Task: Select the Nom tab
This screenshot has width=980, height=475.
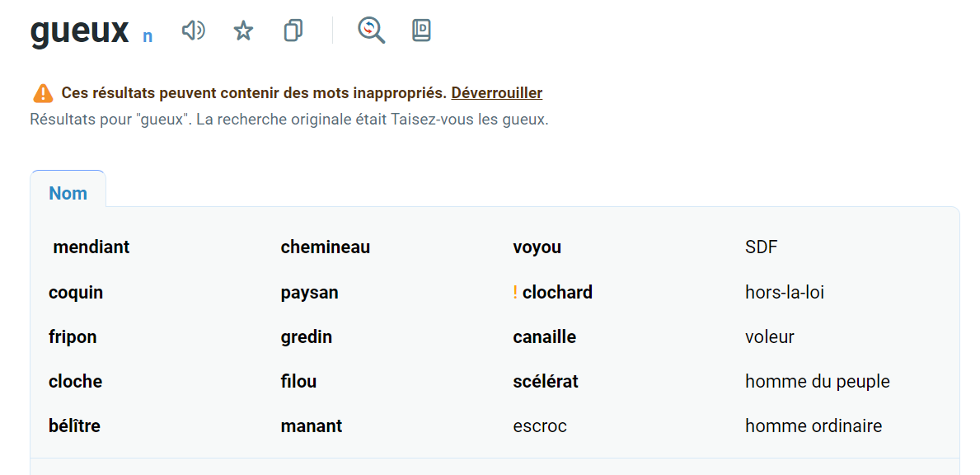Action: click(68, 194)
